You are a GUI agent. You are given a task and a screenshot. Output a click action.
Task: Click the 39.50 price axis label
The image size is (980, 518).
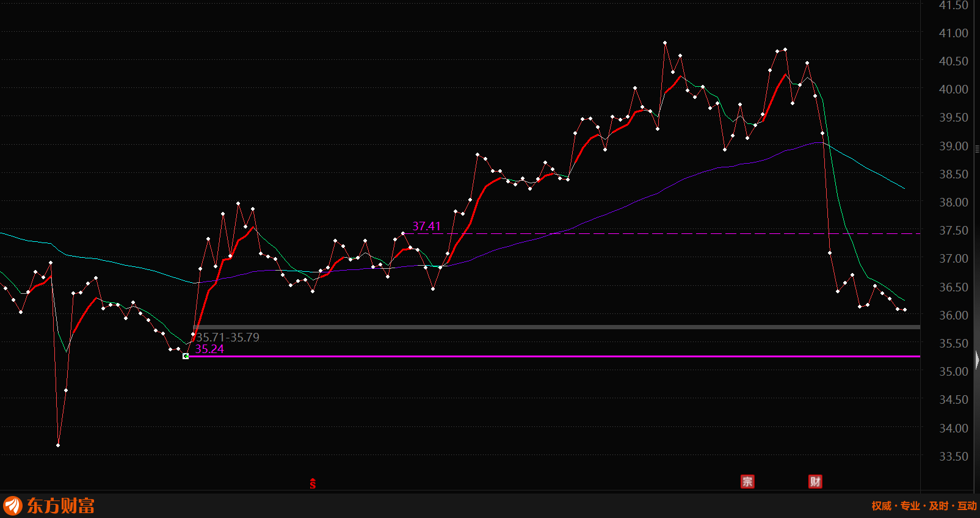[x=953, y=117]
